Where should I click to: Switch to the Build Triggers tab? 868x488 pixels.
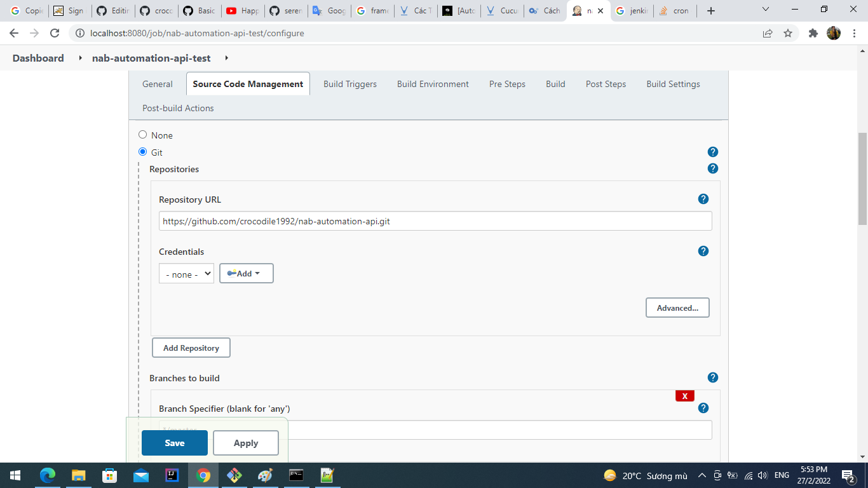pos(350,84)
